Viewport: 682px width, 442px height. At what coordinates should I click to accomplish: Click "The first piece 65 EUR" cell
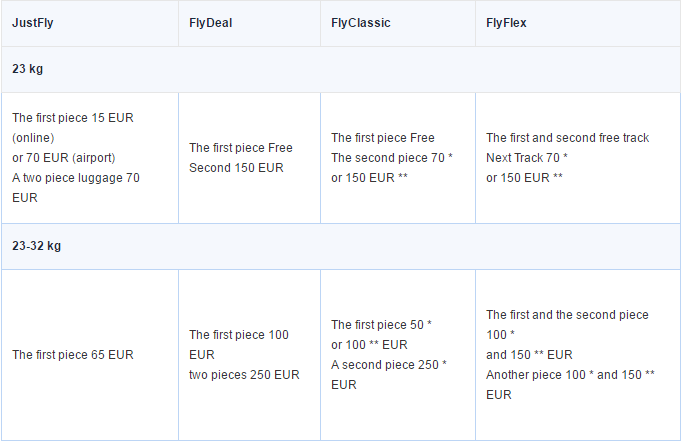point(72,355)
